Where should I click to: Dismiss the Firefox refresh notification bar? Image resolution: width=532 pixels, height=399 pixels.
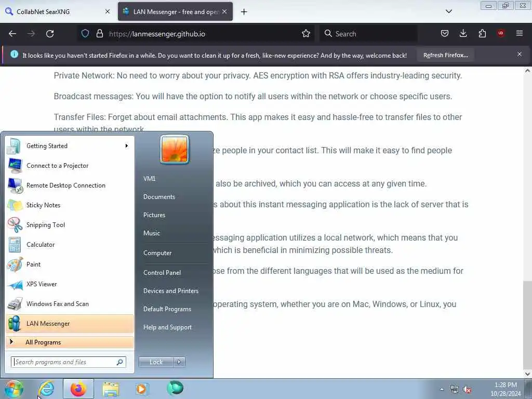pyautogui.click(x=520, y=54)
